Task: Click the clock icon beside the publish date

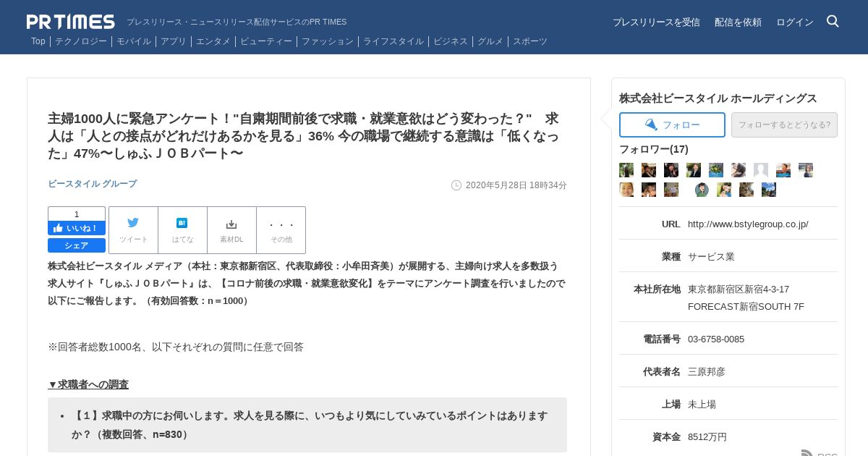Action: (456, 185)
